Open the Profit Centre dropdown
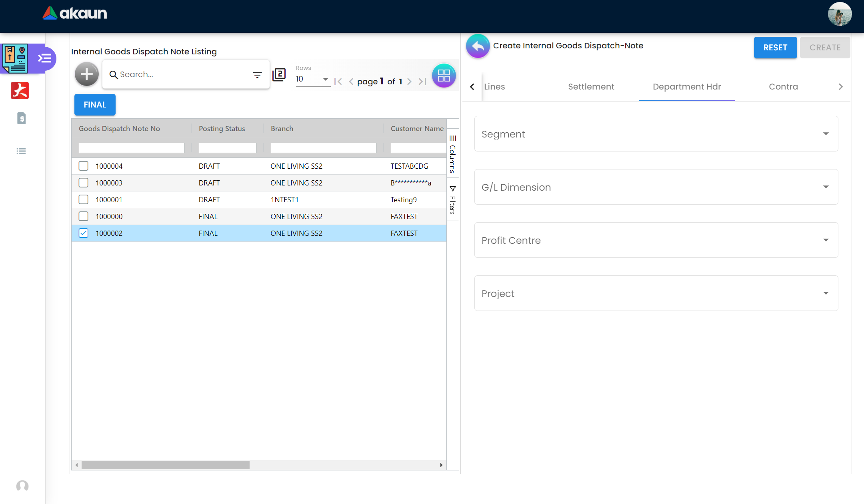Screen dimensions: 864x504 click(656, 240)
